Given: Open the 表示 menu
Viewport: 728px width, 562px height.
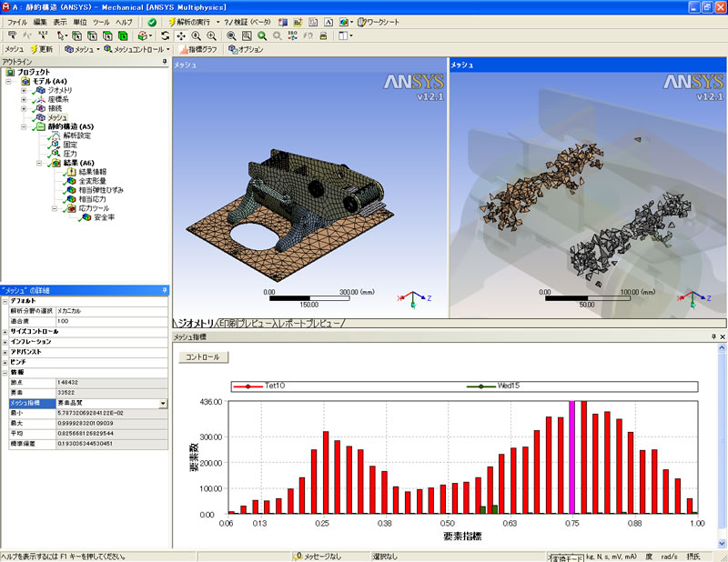Looking at the screenshot, I should coord(60,22).
